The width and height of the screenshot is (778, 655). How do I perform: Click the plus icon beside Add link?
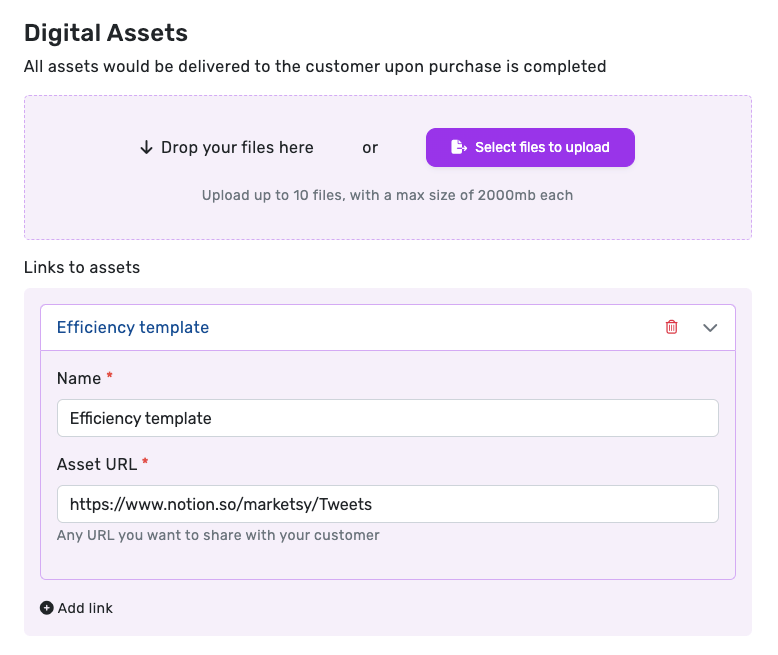point(47,608)
